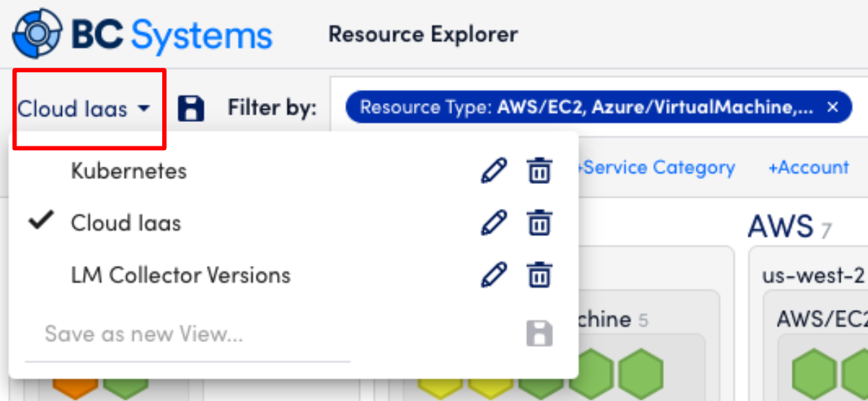The image size is (868, 401).
Task: Add the Account grouping link
Action: [x=808, y=168]
